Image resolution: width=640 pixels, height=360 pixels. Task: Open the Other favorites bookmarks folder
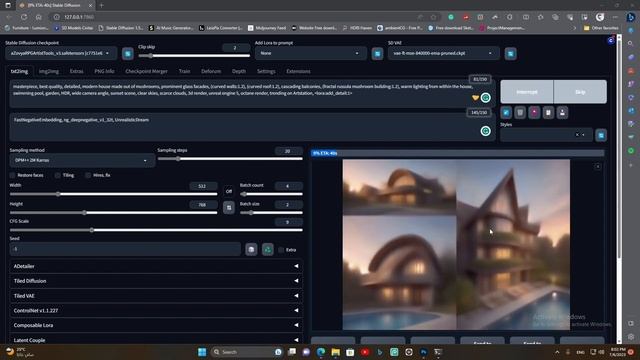[601, 28]
